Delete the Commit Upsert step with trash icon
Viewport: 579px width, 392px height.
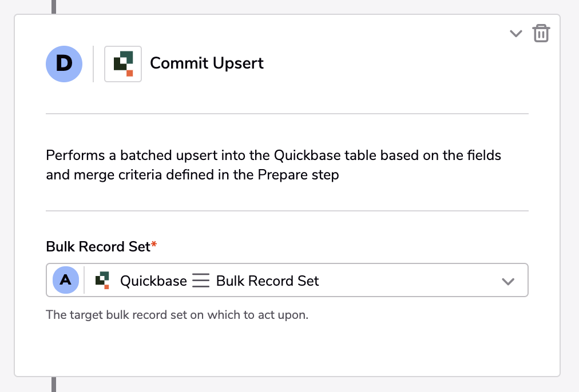tap(541, 33)
